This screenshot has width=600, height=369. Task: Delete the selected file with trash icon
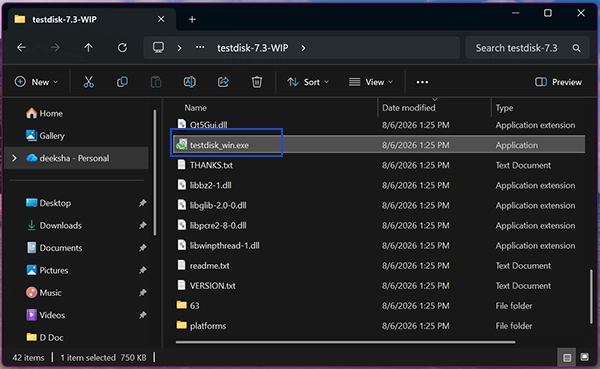pos(257,82)
